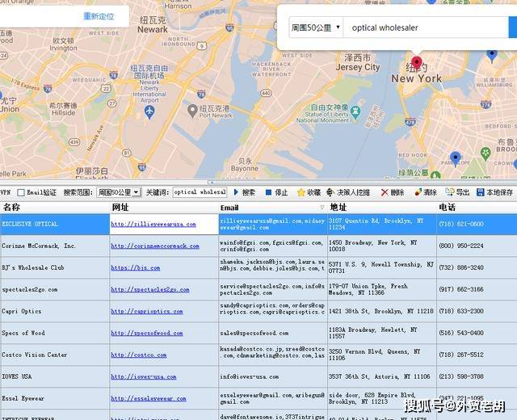Viewport: 517px width, 420px height.
Task: Click phone number (516) 543-0400
Action: (x=461, y=333)
